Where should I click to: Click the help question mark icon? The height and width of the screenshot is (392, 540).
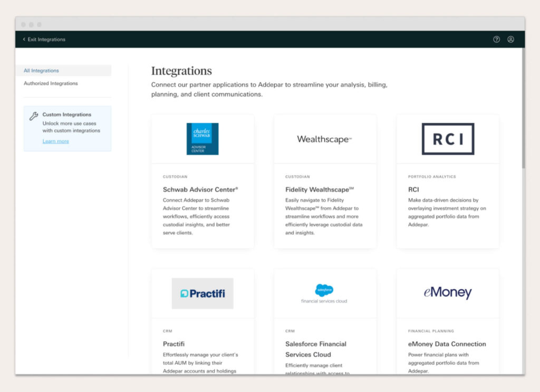(496, 39)
